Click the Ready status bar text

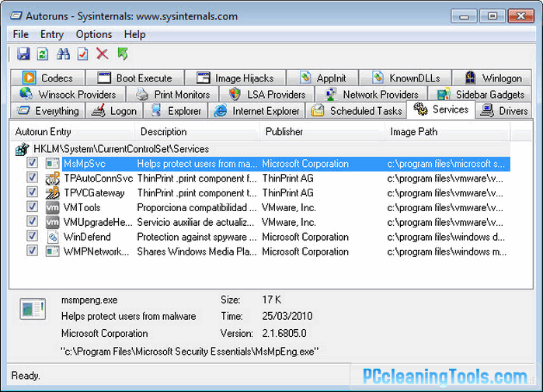pos(26,376)
